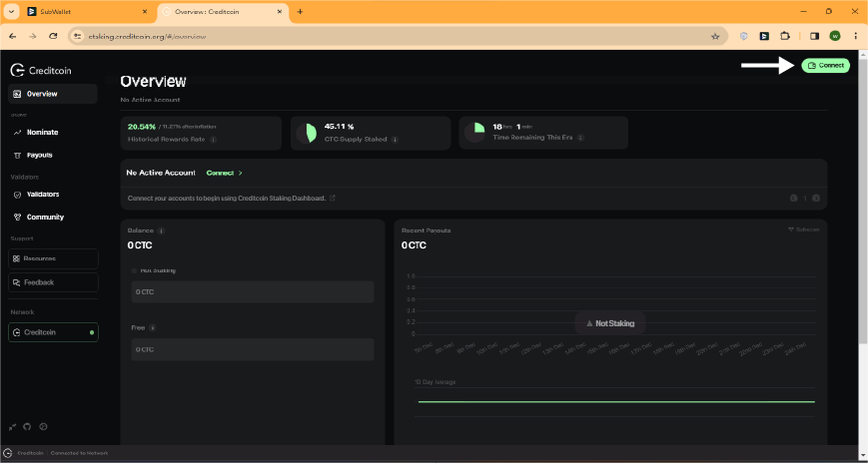Click the Time Remaining This Era pie chart
868x463 pixels.
pyautogui.click(x=475, y=132)
